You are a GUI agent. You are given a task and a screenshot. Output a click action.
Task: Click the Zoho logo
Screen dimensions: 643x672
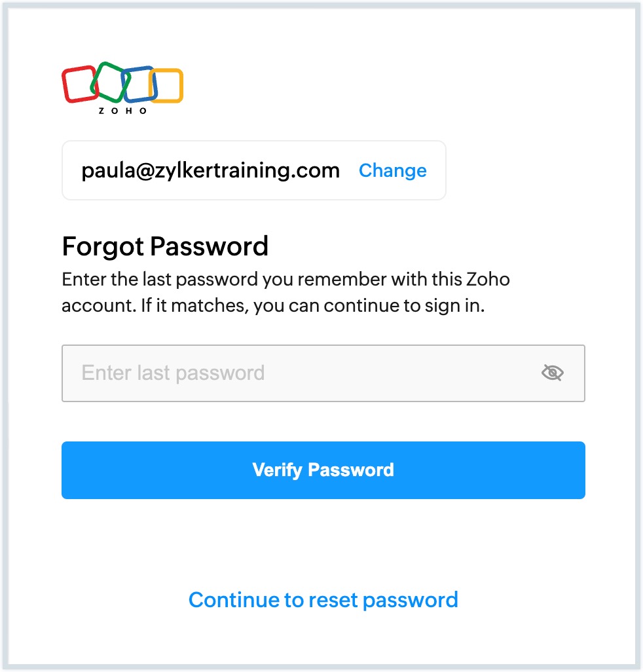tap(122, 88)
